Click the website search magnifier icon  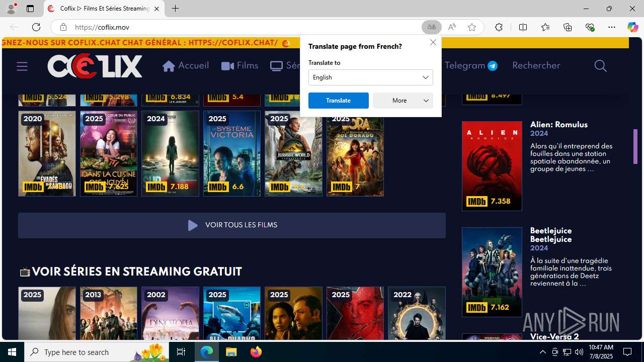[x=600, y=66]
